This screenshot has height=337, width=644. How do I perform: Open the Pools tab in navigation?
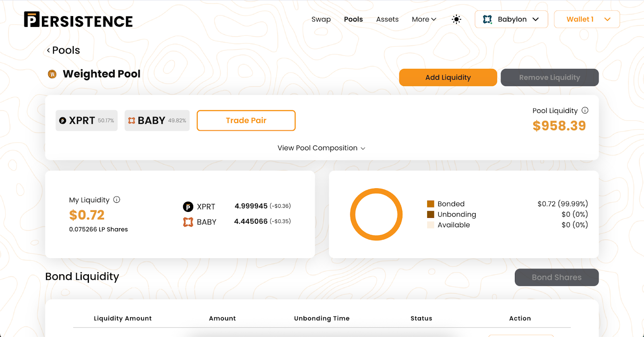353,19
